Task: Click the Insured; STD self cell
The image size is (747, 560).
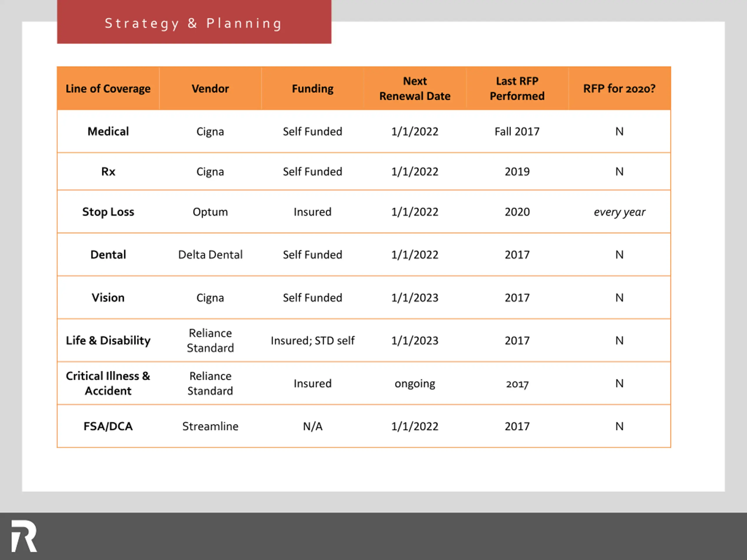Action: pos(313,341)
